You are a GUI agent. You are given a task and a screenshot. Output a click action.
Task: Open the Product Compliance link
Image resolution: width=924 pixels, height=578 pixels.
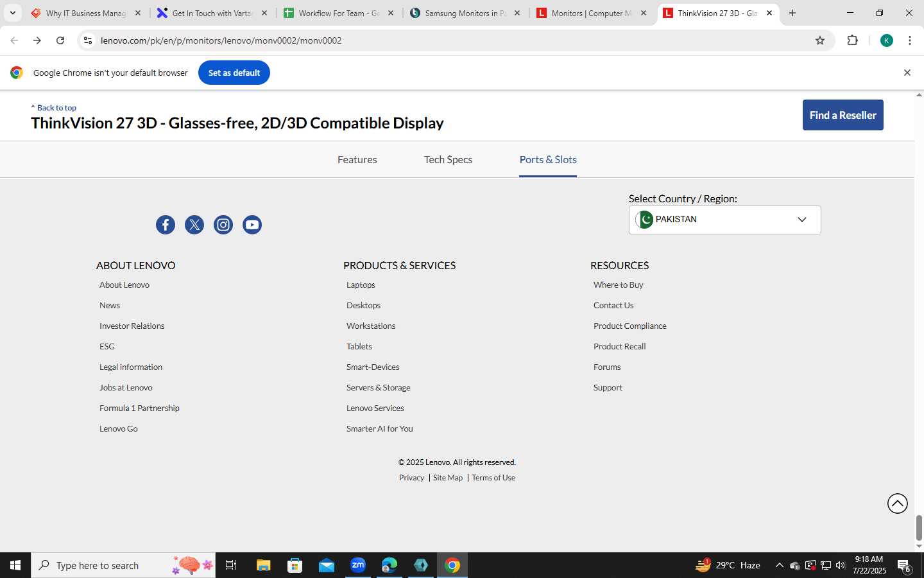click(x=630, y=326)
